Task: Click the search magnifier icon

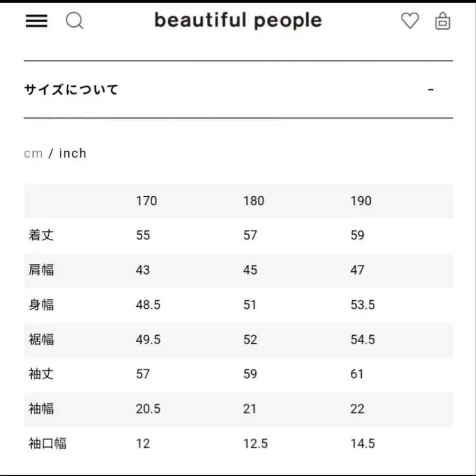Action: tap(75, 21)
